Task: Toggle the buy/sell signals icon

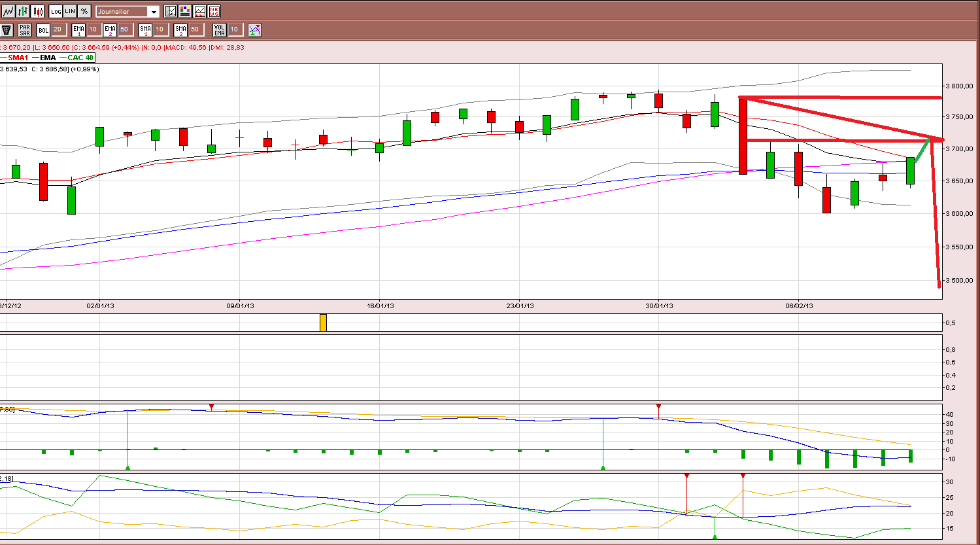Action: [x=254, y=29]
